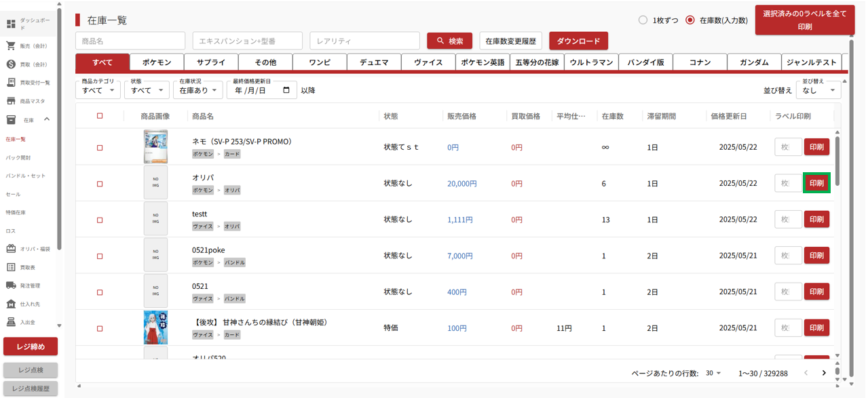Check the オリパ 20,000円 row checkbox
The width and height of the screenshot is (868, 398).
(x=100, y=184)
